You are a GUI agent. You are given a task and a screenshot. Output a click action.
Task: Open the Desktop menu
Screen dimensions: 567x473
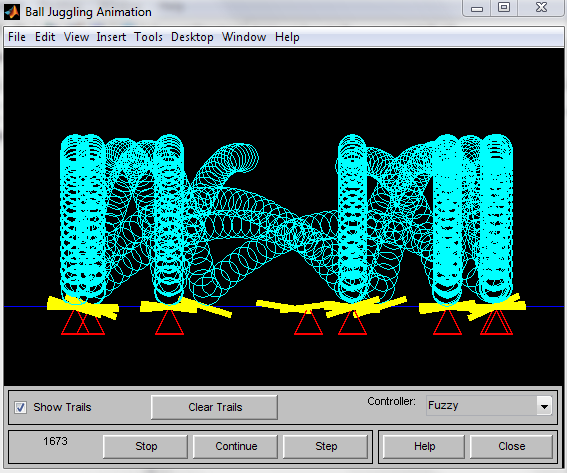[x=192, y=37]
